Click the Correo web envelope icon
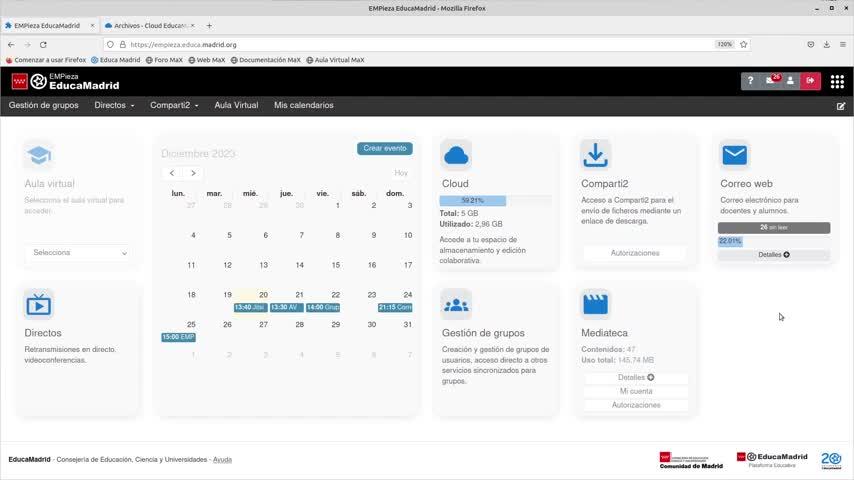 [x=734, y=155]
